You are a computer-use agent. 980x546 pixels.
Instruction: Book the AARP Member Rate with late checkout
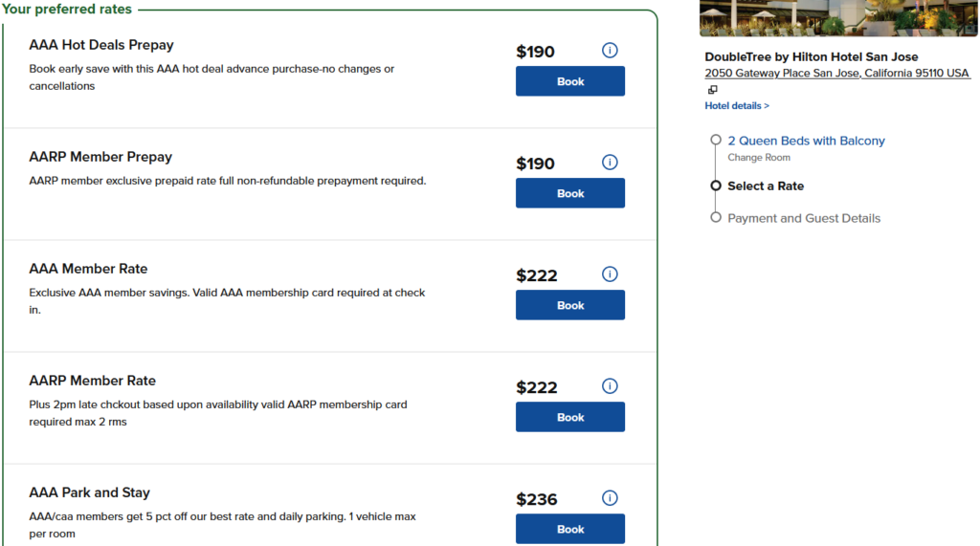coord(570,417)
